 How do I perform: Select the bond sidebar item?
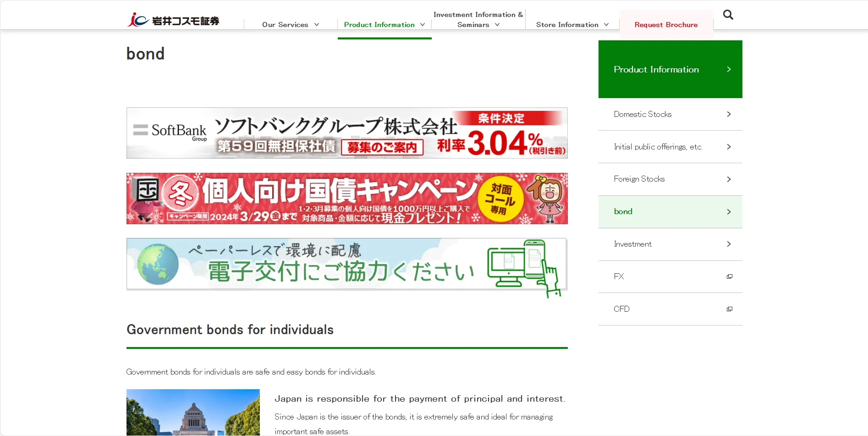670,212
